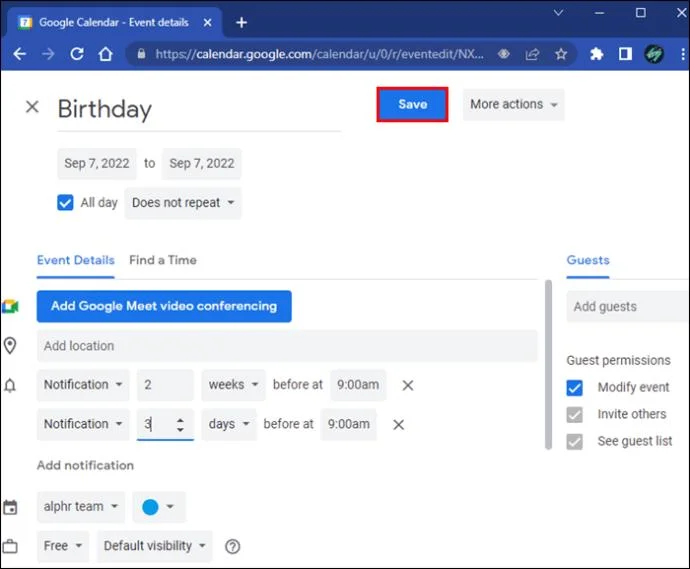Reload the Google Calendar page
This screenshot has height=569, width=690.
tap(77, 54)
